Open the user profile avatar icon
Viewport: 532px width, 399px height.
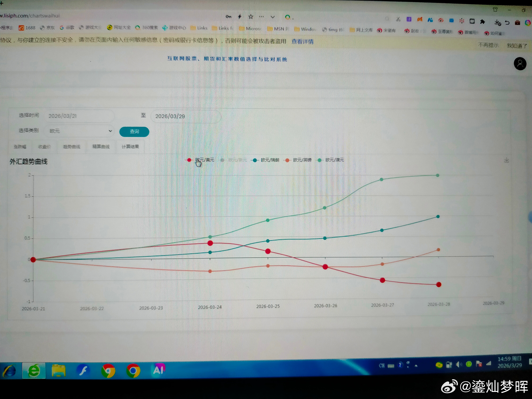point(520,64)
